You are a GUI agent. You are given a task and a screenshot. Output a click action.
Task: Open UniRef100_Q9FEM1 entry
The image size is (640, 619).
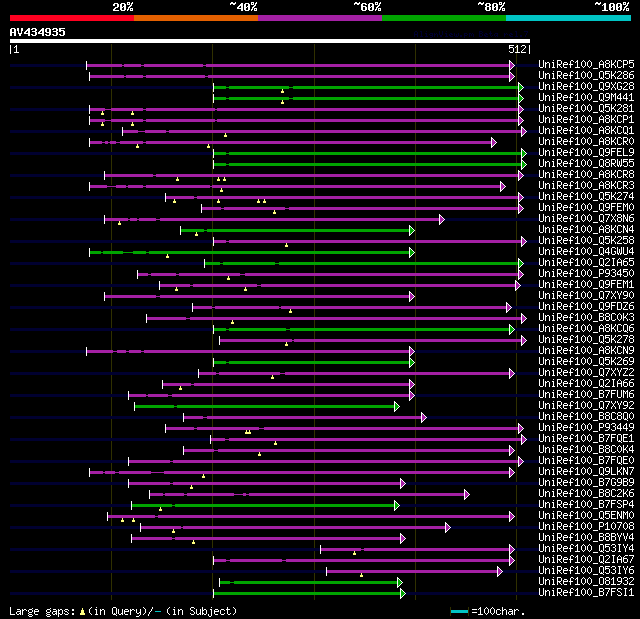[586, 285]
